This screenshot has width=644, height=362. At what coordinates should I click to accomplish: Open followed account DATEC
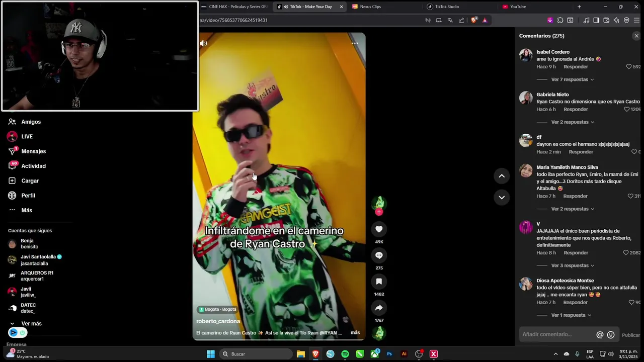(x=28, y=308)
